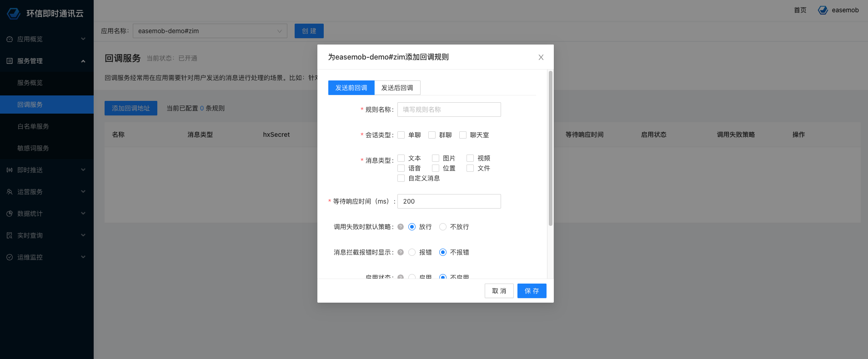Click the 名称 table column header
Image resolution: width=868 pixels, height=359 pixels.
[x=118, y=135]
